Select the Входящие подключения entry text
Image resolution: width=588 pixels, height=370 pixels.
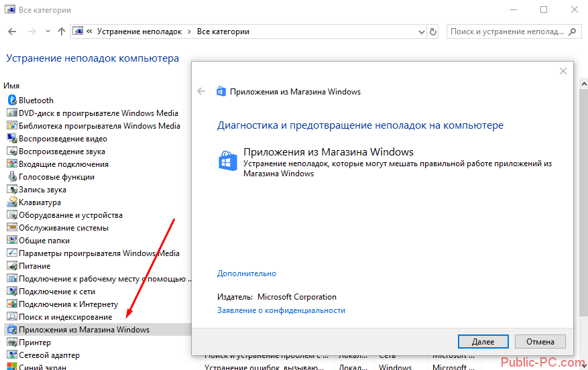64,164
